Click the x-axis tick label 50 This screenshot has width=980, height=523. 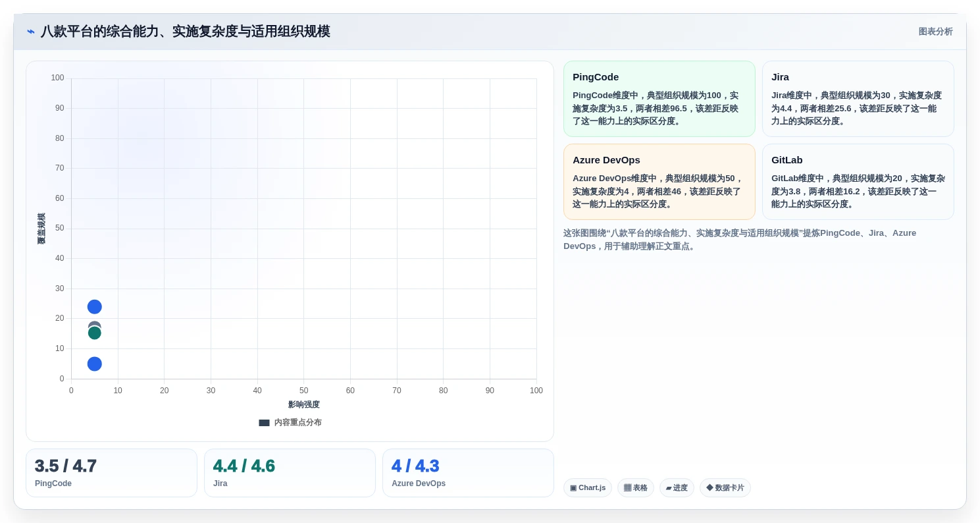[304, 391]
